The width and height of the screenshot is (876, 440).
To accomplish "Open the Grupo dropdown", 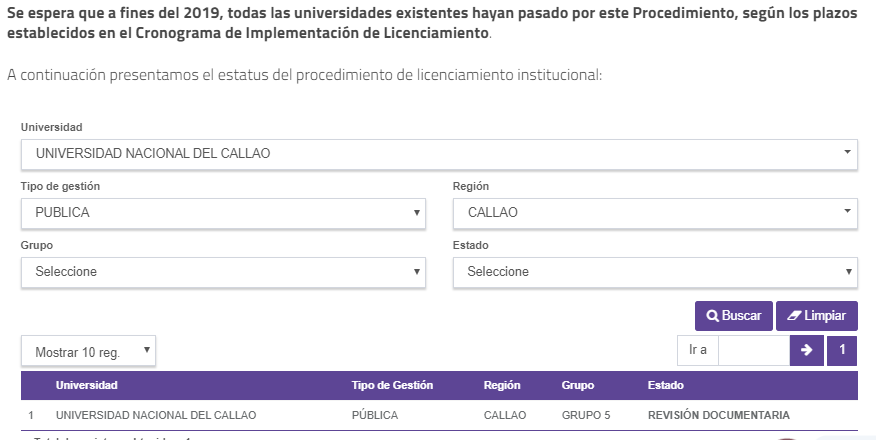I will (223, 272).
